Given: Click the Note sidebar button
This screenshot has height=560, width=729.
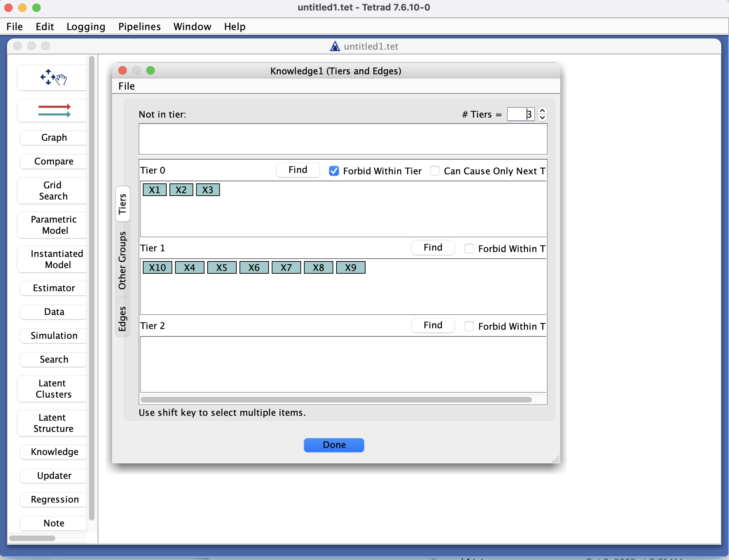Looking at the screenshot, I should coord(54,523).
